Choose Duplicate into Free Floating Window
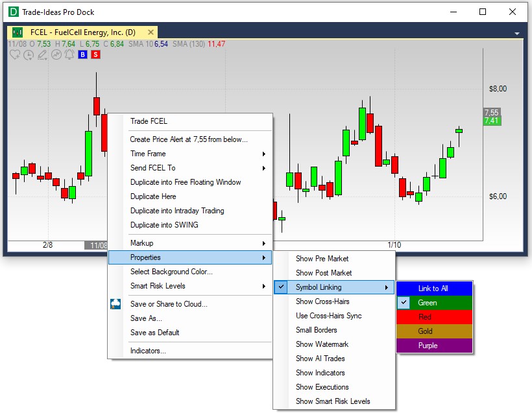This screenshot has width=532, height=413. coord(190,182)
